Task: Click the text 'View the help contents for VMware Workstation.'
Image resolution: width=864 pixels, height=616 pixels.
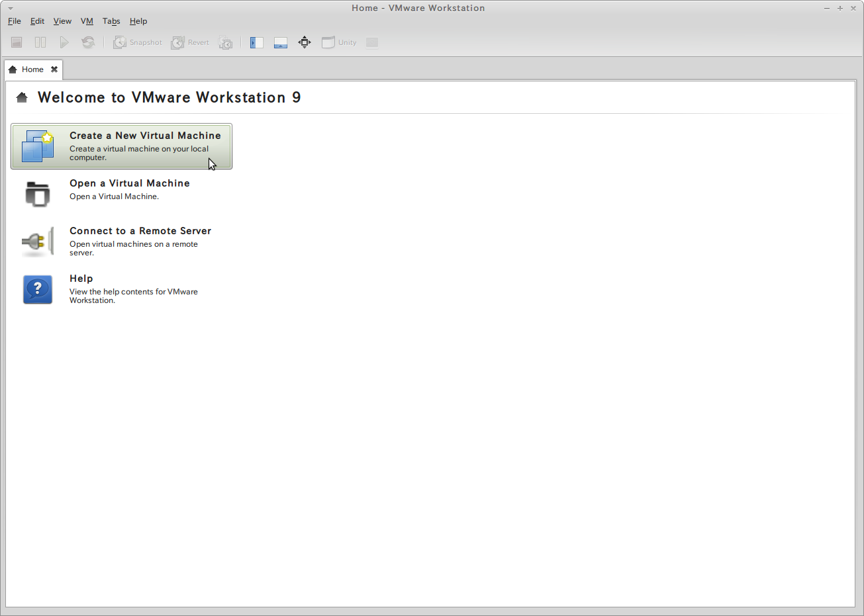Action: [134, 296]
